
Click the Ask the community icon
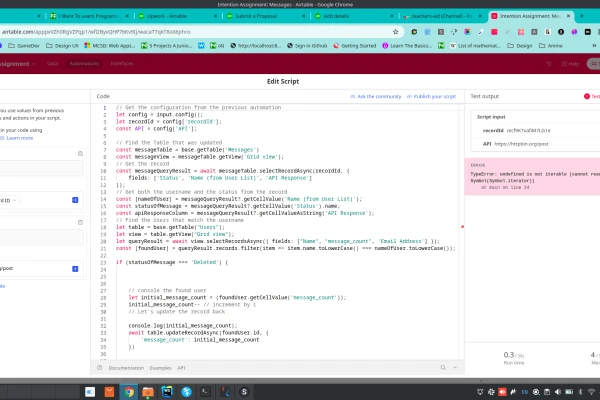coord(354,96)
